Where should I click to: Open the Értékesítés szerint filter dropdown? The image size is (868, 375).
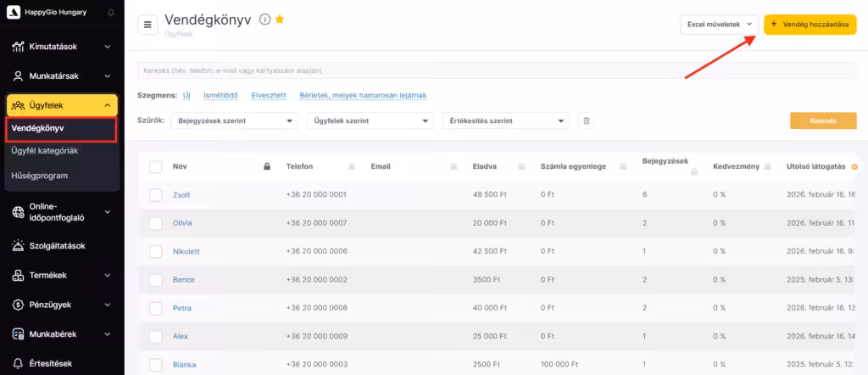coord(505,121)
